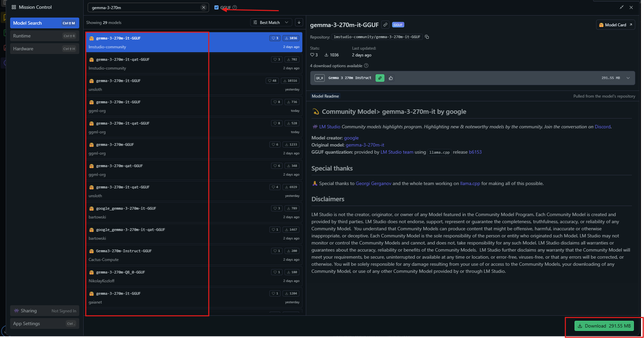The height and width of the screenshot is (338, 644).
Task: Click the 6929 downloads badge
Action: [x=291, y=187]
